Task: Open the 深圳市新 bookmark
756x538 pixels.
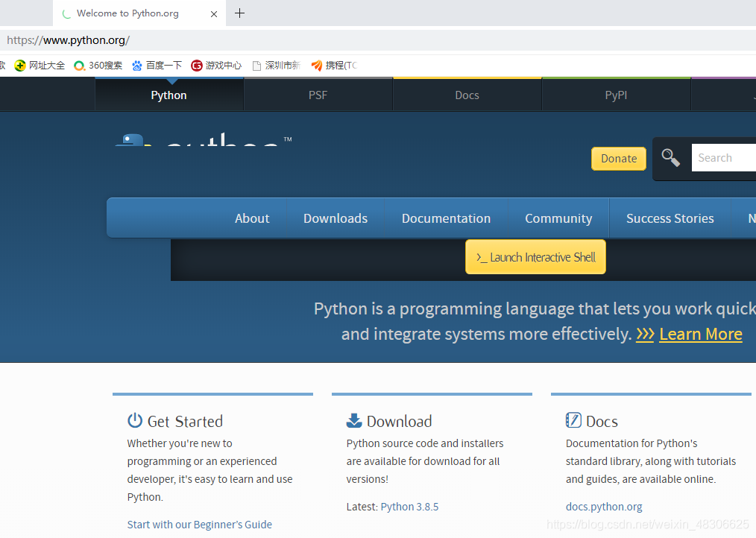Action: 277,66
